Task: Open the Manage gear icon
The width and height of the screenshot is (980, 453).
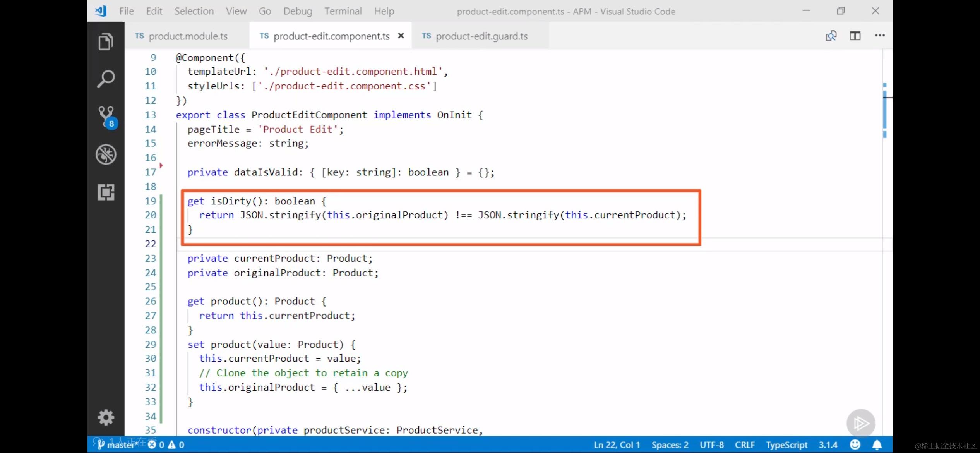Action: click(x=106, y=417)
